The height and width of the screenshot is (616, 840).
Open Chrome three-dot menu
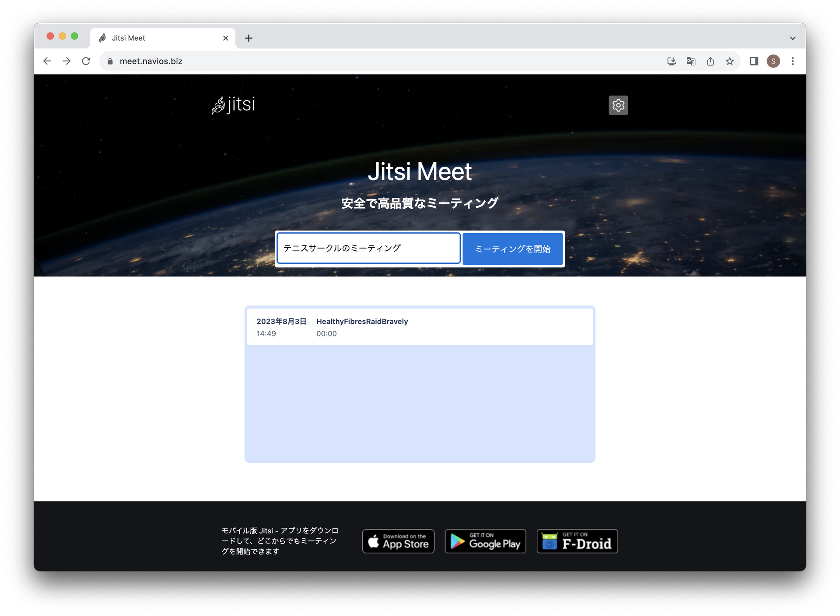[793, 61]
